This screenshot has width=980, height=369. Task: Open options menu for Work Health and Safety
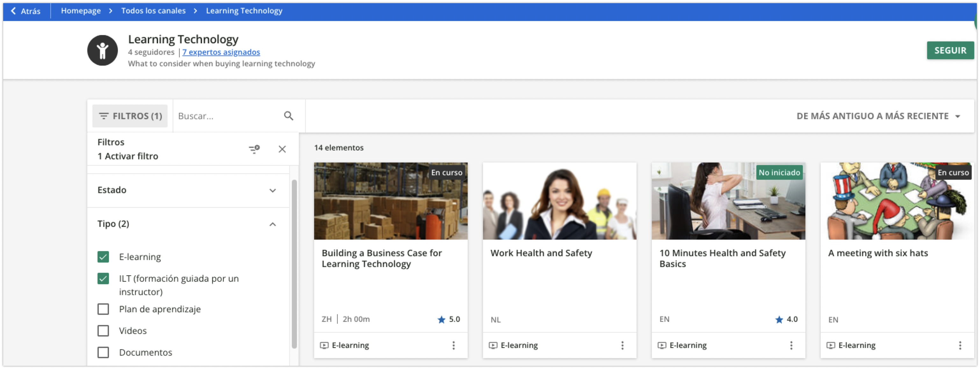[x=622, y=345]
